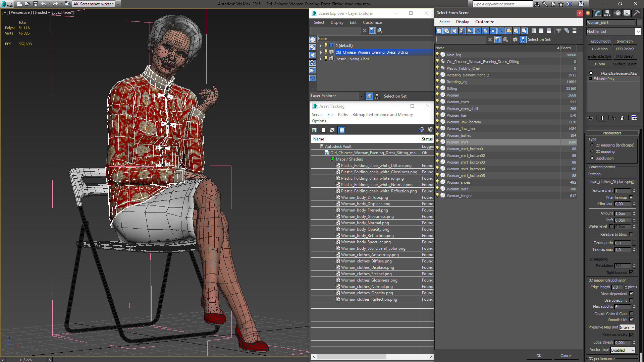Open the Hierarchy command panel tab
Viewport: 644px width, 362px height.
[x=607, y=13]
